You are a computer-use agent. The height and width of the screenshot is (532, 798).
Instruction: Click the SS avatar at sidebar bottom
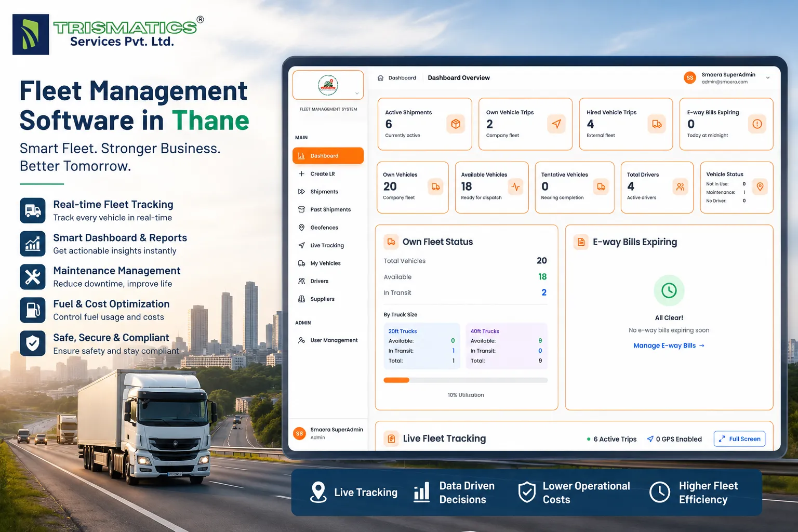click(299, 433)
